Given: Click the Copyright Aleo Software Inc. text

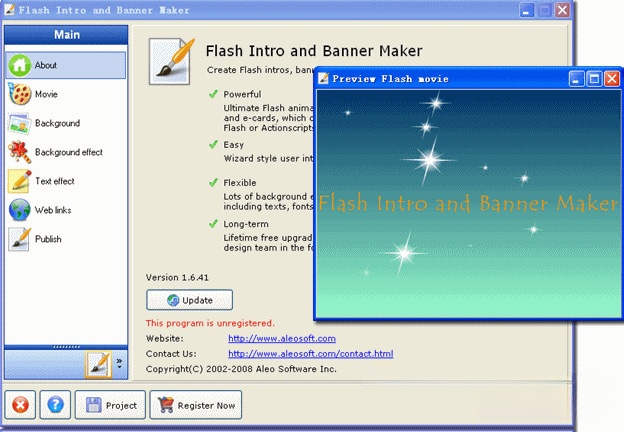Looking at the screenshot, I should (241, 369).
